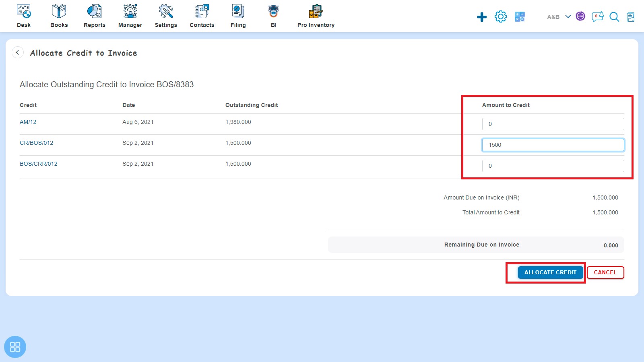Open the red chat notifications icon
Screen dimensions: 644x362
pos(598,16)
